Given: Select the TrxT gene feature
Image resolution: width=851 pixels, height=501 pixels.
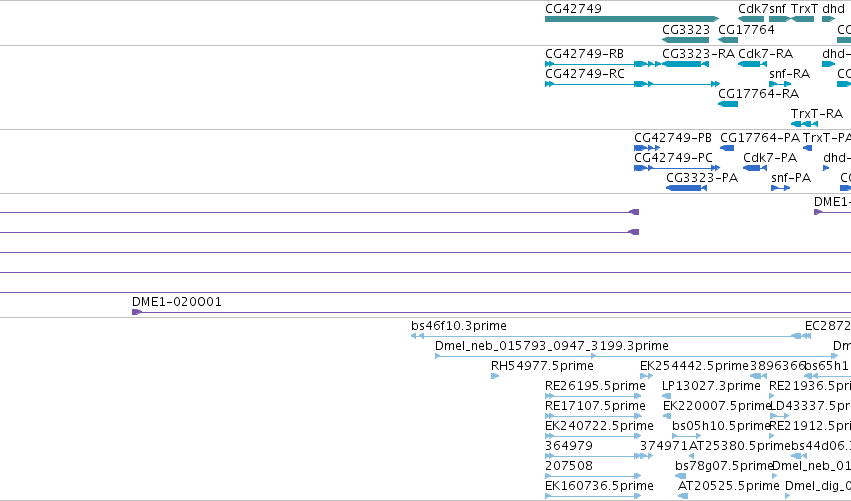Looking at the screenshot, I should (x=803, y=19).
